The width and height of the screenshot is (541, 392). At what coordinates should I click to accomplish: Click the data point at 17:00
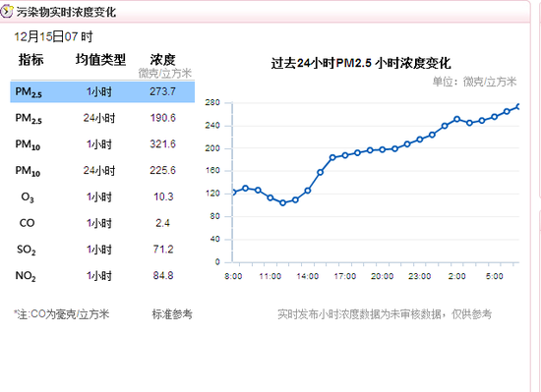(345, 155)
